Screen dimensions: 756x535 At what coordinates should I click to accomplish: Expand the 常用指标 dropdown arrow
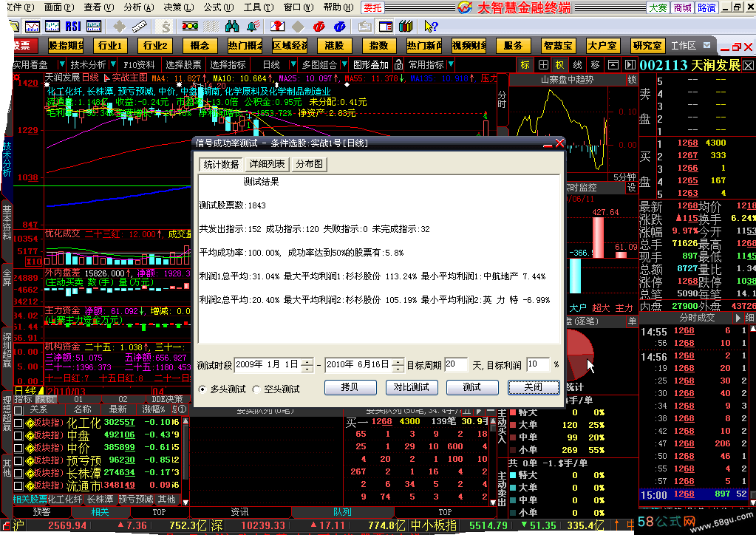[451, 64]
